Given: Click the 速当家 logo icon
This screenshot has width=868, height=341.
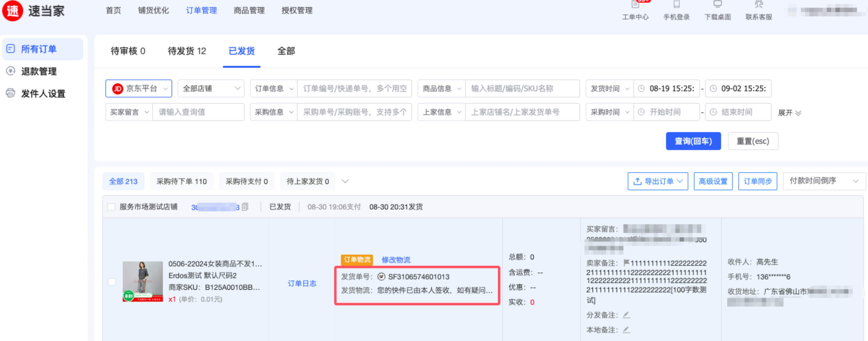Looking at the screenshot, I should [12, 11].
